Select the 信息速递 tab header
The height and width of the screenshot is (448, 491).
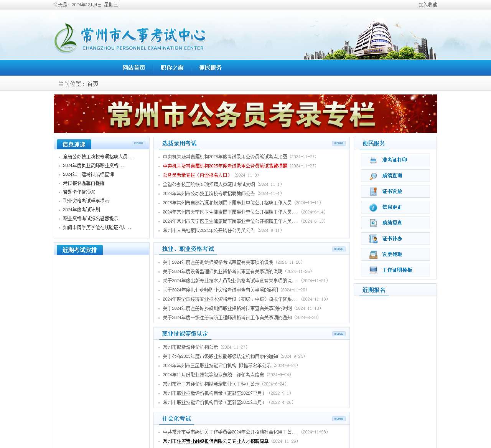(x=74, y=144)
